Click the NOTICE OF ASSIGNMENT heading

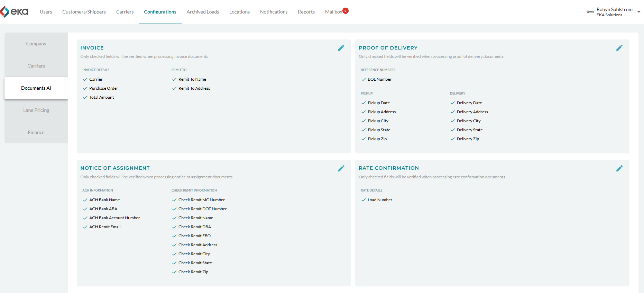point(115,168)
